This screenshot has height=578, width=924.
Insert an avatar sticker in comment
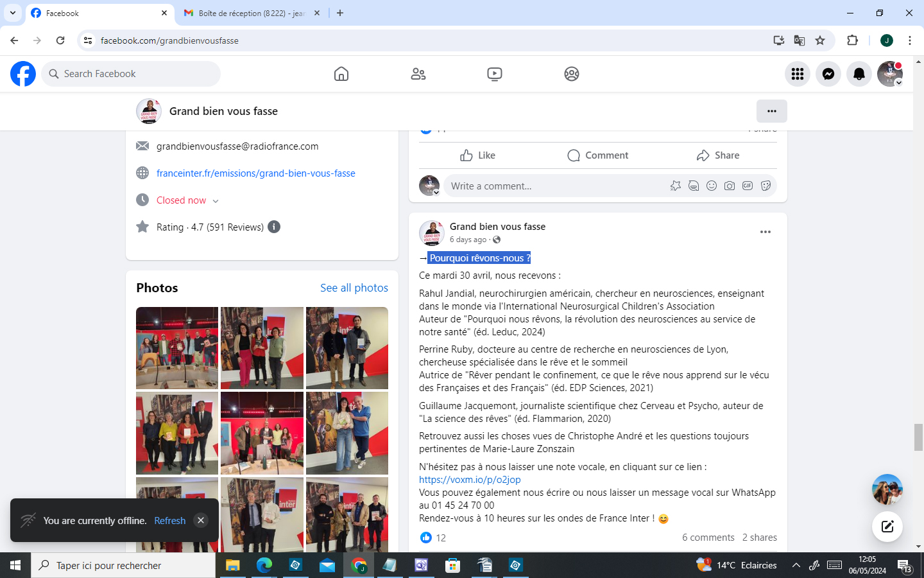676,186
